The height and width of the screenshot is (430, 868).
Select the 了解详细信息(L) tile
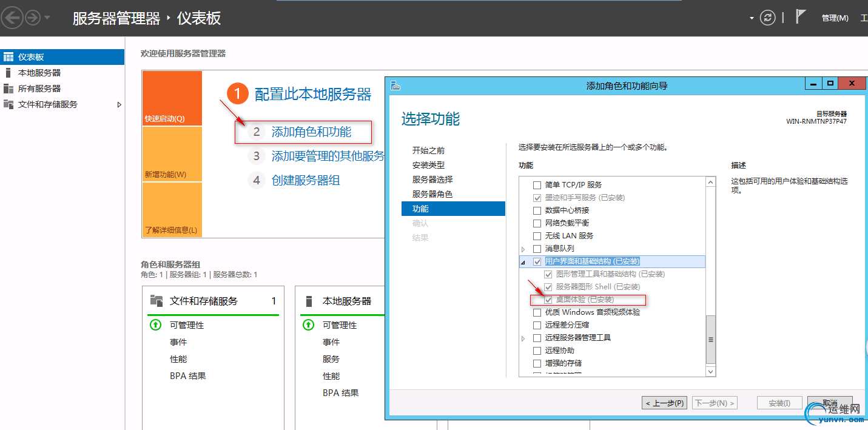coord(172,209)
